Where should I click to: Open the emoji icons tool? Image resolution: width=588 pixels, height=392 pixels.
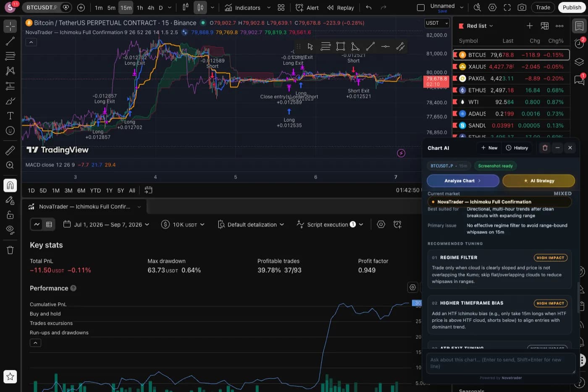click(10, 131)
